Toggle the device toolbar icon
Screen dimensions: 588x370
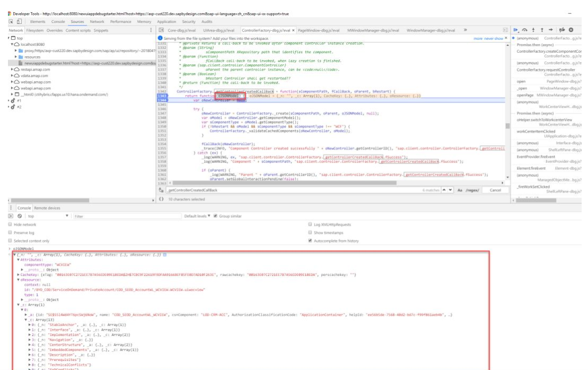pos(19,21)
